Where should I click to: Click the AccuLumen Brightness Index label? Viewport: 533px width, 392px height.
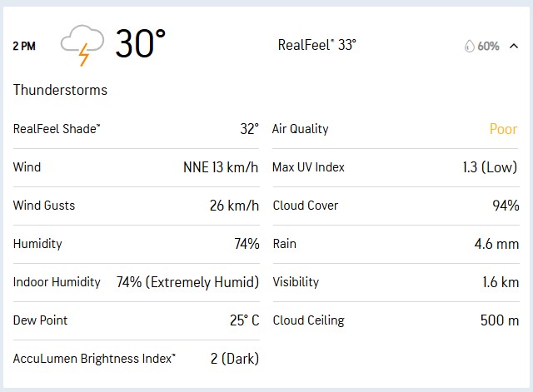coord(94,359)
